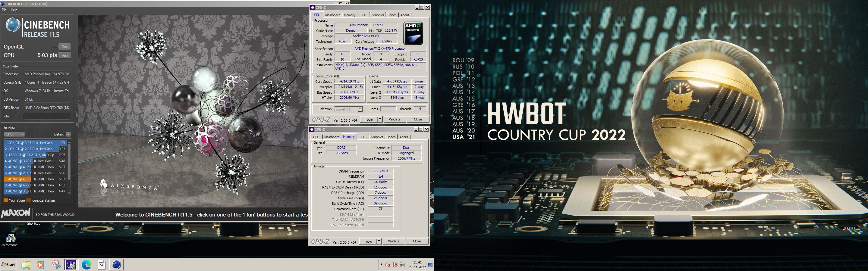The width and height of the screenshot is (868, 271).
Task: Switch to CPU tab in lower CPU-Z
Action: click(316, 137)
